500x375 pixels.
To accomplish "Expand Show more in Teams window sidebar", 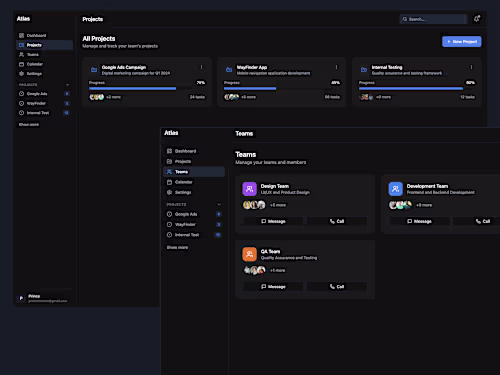I will click(177, 247).
